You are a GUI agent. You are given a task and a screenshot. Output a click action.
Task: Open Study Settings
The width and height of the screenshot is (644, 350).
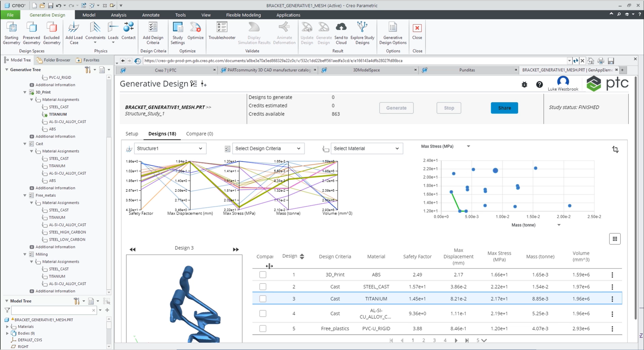pos(178,33)
